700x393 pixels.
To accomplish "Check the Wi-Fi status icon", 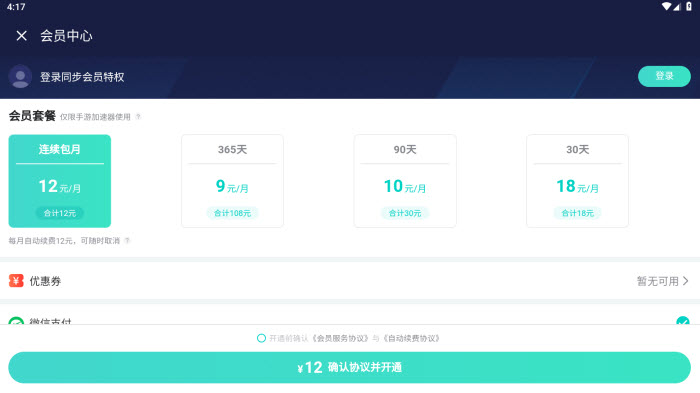I will pyautogui.click(x=666, y=6).
